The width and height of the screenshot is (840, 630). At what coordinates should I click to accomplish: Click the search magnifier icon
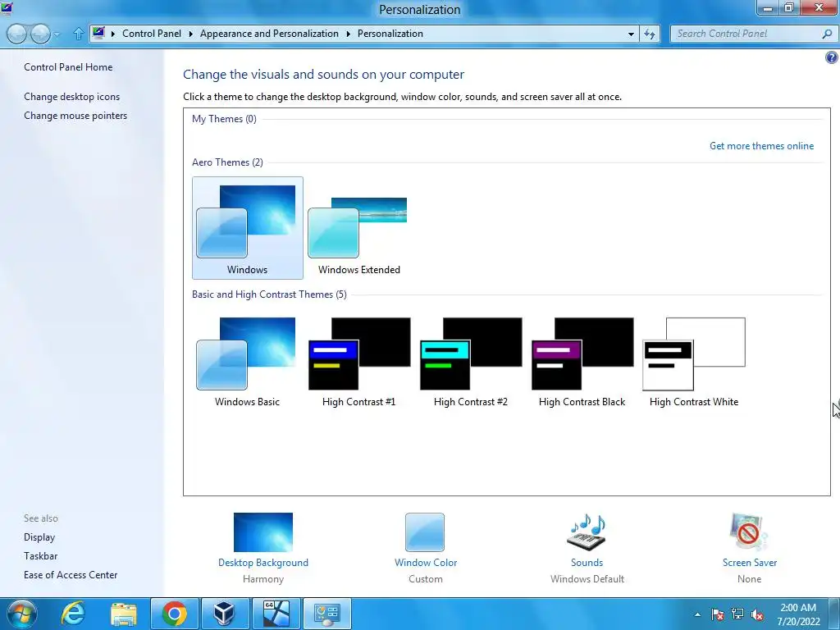click(x=827, y=33)
